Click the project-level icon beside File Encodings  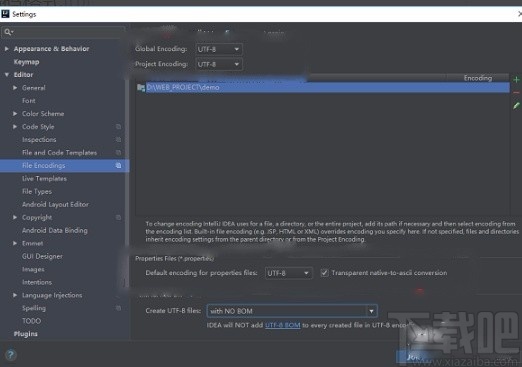[x=118, y=166]
